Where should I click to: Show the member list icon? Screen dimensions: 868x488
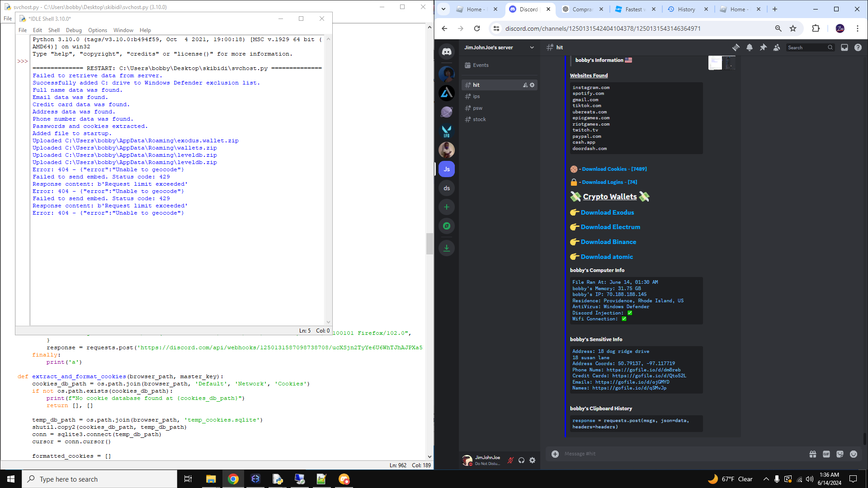[x=777, y=47]
